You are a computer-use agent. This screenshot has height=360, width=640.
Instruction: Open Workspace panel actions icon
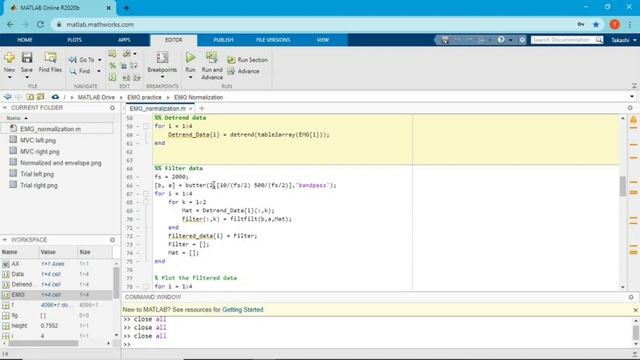tap(112, 240)
